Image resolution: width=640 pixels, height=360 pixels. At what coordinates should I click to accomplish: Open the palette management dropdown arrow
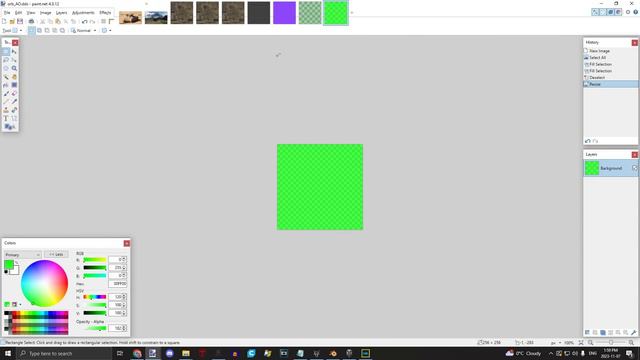tap(20, 304)
